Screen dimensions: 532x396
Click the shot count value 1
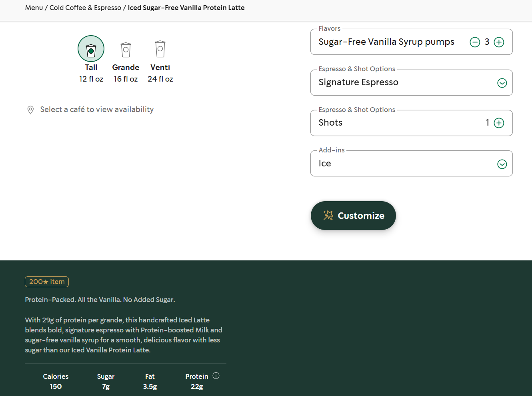[488, 122]
